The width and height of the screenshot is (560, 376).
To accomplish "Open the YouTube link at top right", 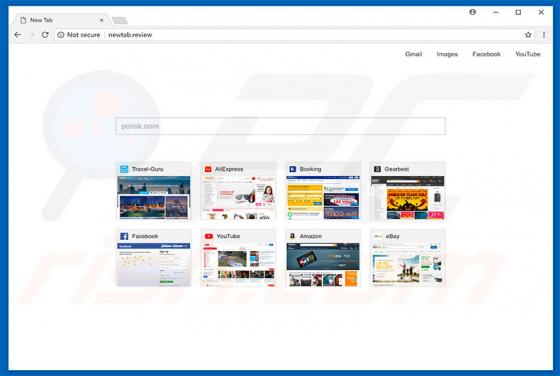I will click(528, 54).
